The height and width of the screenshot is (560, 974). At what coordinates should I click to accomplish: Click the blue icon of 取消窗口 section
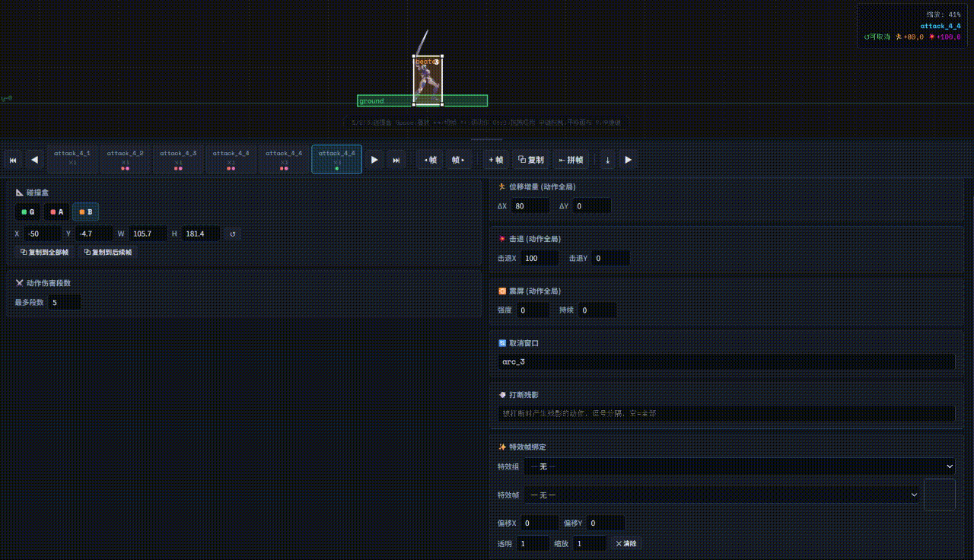(x=501, y=343)
